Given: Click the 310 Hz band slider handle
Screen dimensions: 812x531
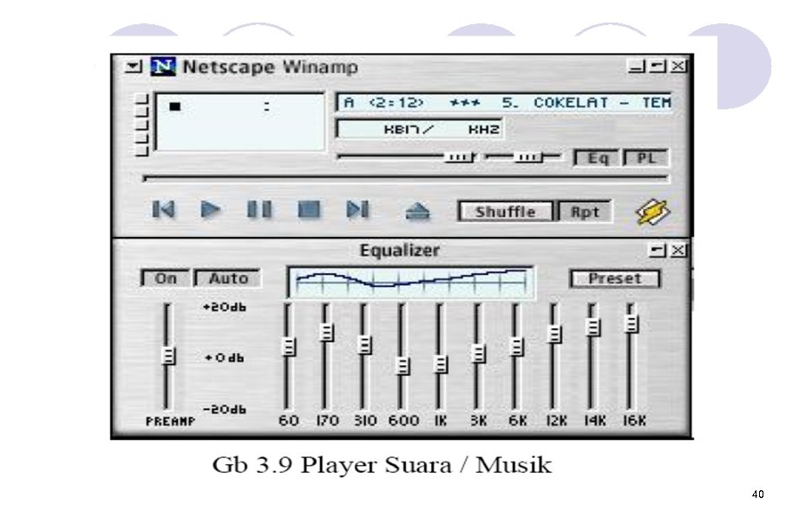Looking at the screenshot, I should pyautogui.click(x=364, y=344).
